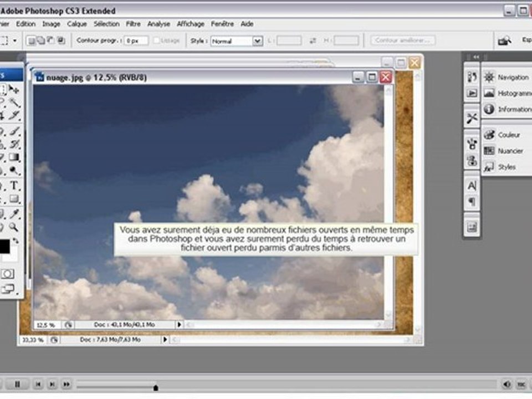The height and width of the screenshot is (399, 532).
Task: Change screen mode button in toolbox
Action: coord(8,289)
